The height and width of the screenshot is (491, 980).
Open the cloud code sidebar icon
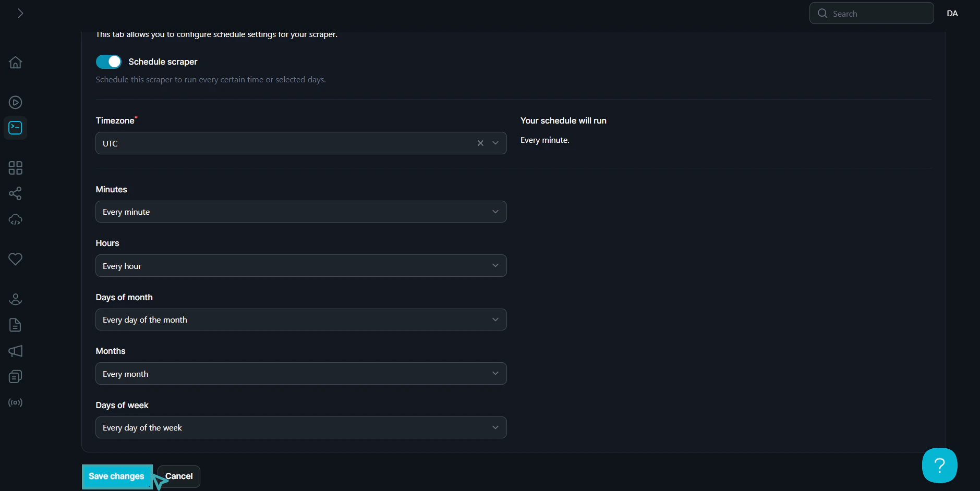coord(15,219)
